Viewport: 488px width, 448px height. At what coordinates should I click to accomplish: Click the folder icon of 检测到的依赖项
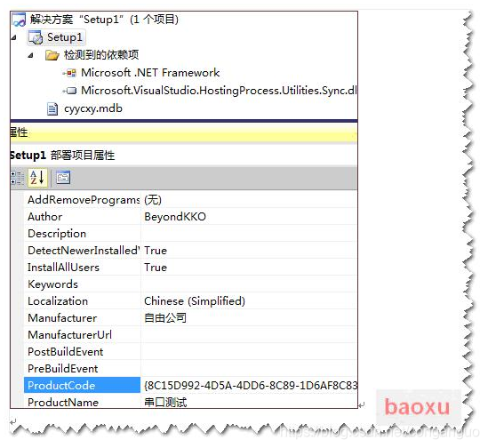click(52, 55)
